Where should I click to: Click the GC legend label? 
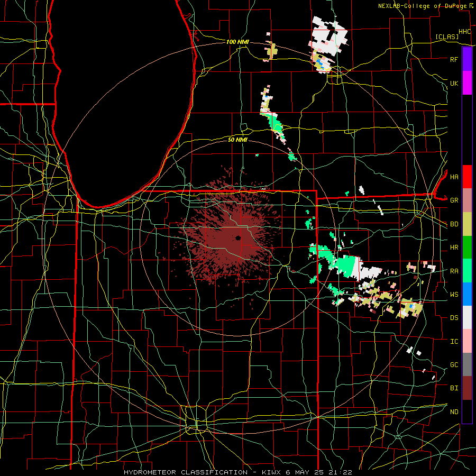(x=454, y=364)
